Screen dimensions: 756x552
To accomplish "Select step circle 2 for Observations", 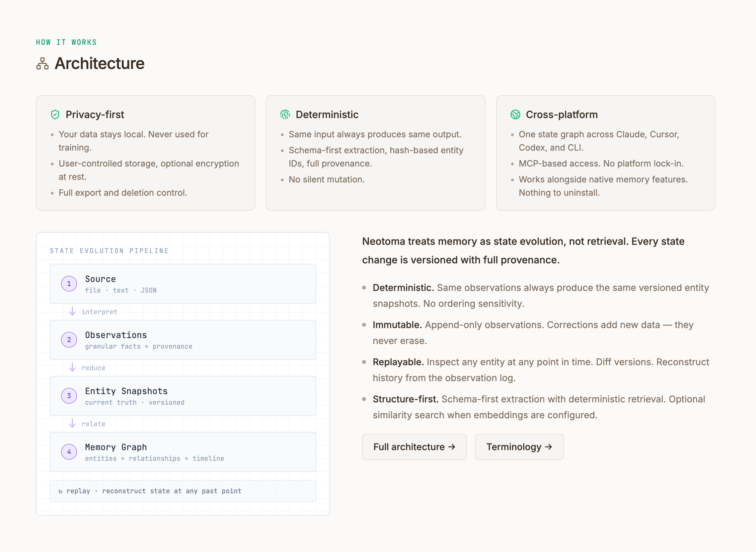I will (x=69, y=340).
